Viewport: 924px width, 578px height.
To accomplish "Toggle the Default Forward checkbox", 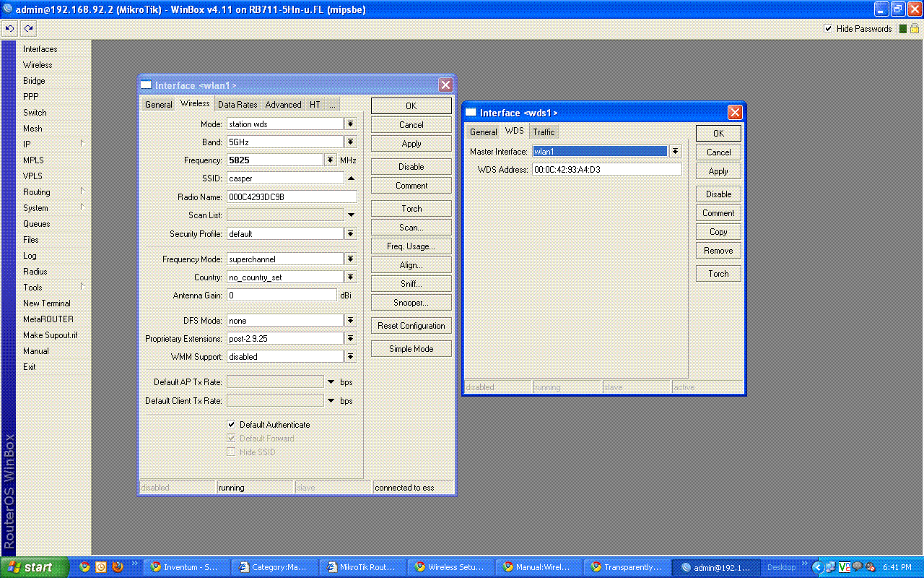I will click(x=232, y=439).
